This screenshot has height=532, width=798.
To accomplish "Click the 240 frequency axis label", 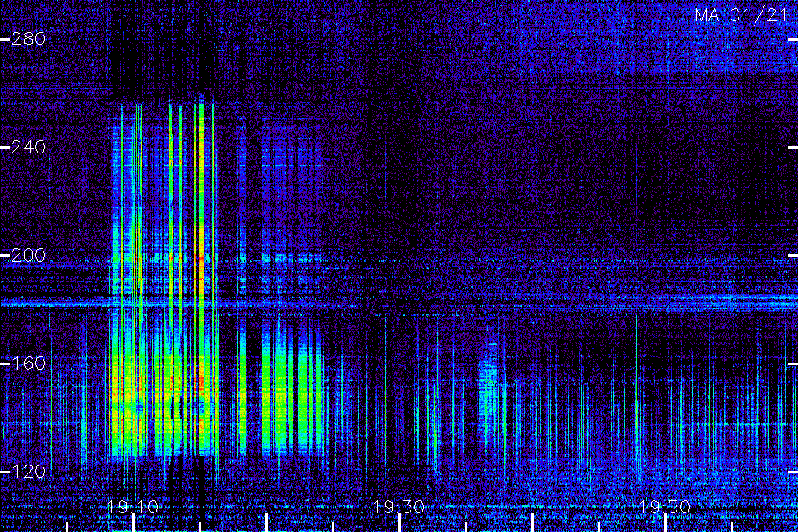I will 28,147.
